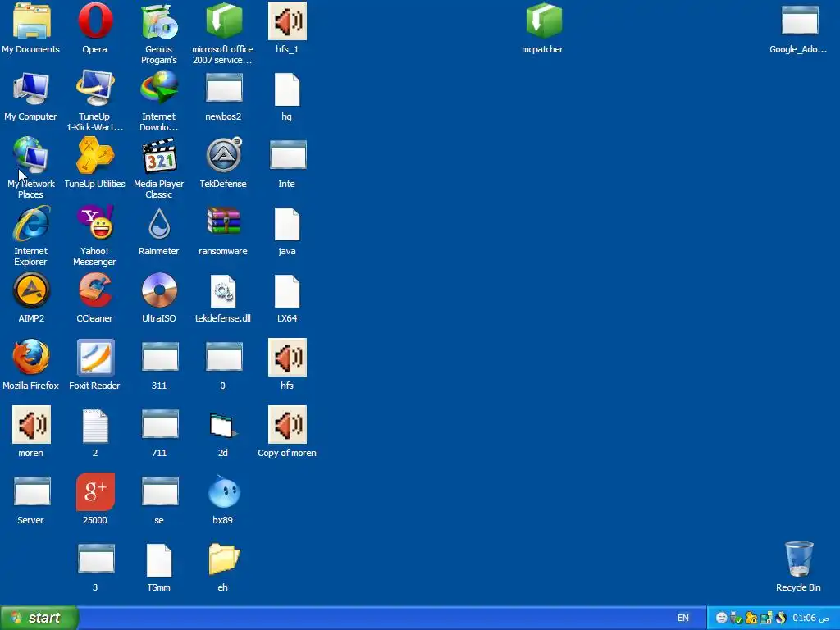Screen dimensions: 840x630
Task: Select the LX64 file icon
Action: 287,291
